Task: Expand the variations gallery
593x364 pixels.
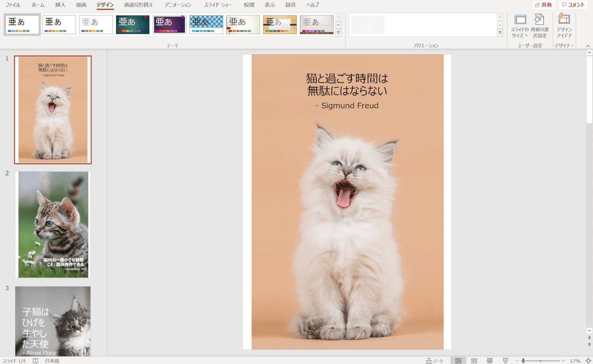Action: [x=500, y=33]
